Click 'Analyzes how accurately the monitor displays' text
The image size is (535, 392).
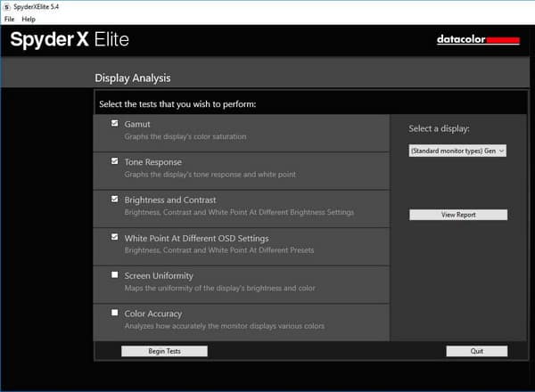224,326
